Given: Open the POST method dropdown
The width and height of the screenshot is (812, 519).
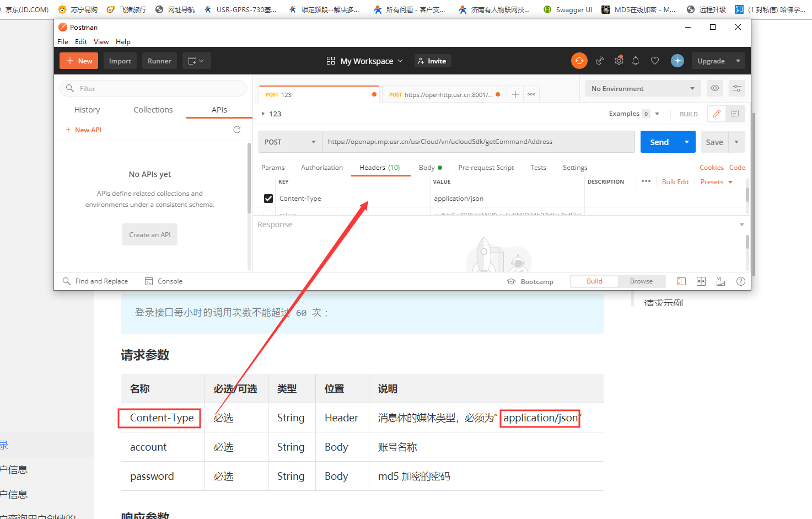Looking at the screenshot, I should [x=291, y=142].
